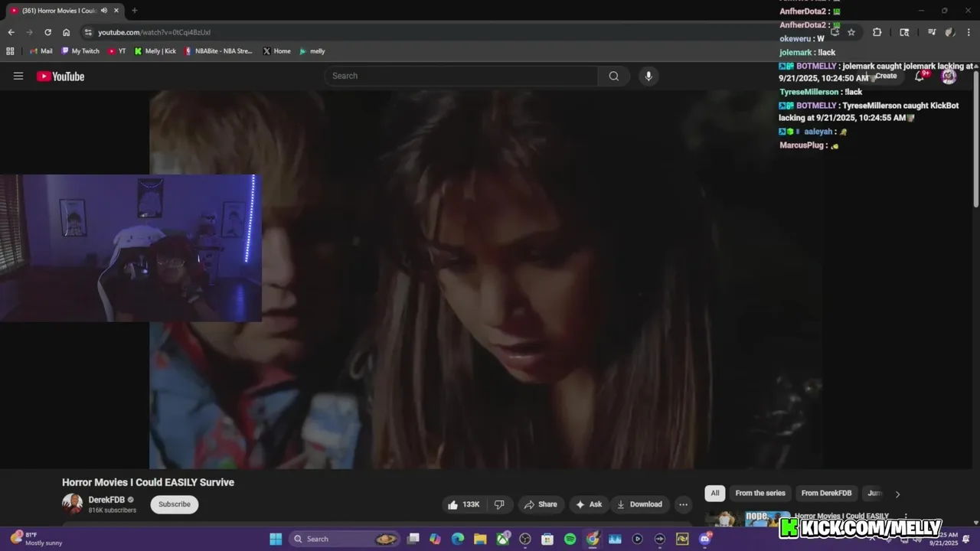Open Spotify from the taskbar
This screenshot has height=551, width=980.
pos(570,539)
